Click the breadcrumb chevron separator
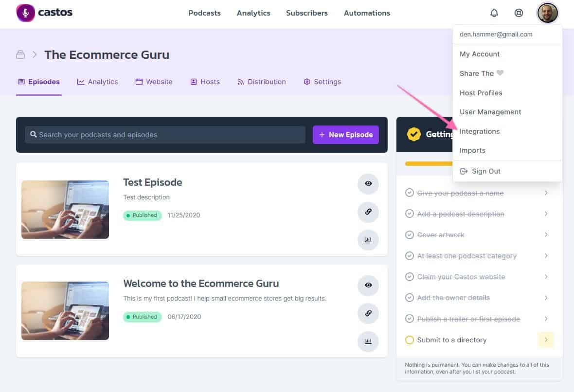The width and height of the screenshot is (574, 392). (35, 54)
